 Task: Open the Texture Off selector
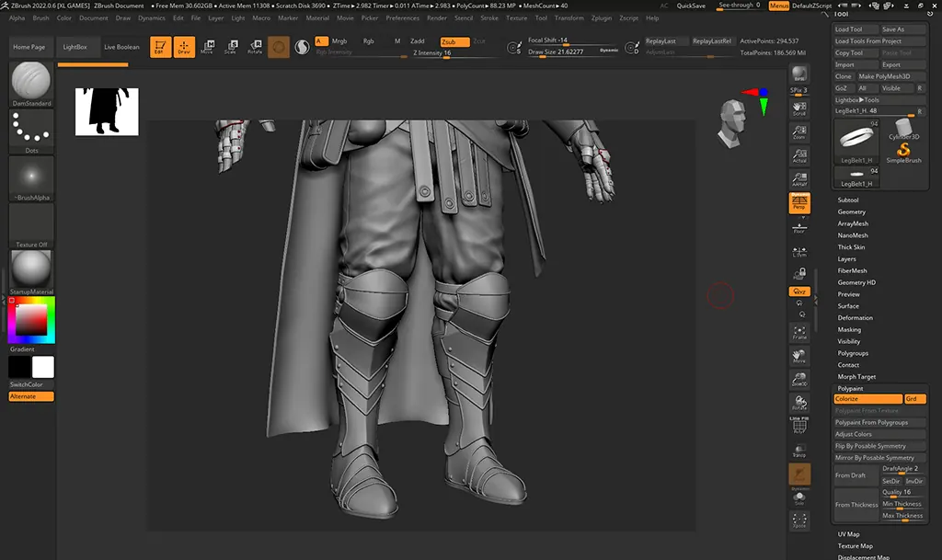coord(31,225)
